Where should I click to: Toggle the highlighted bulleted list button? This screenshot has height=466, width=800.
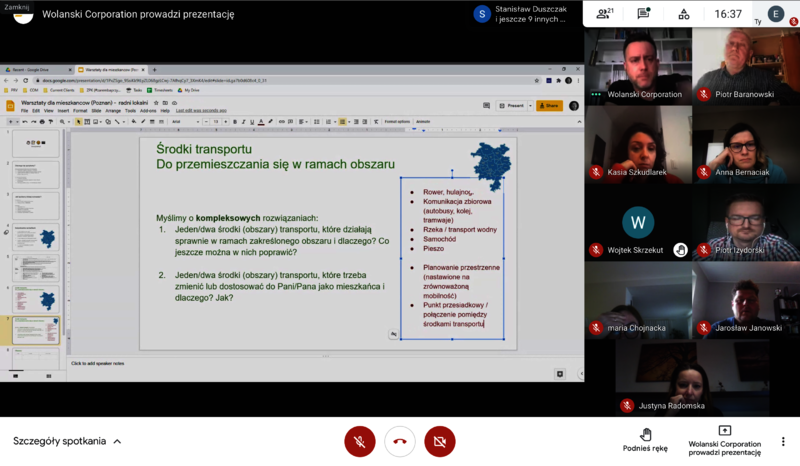pos(342,121)
